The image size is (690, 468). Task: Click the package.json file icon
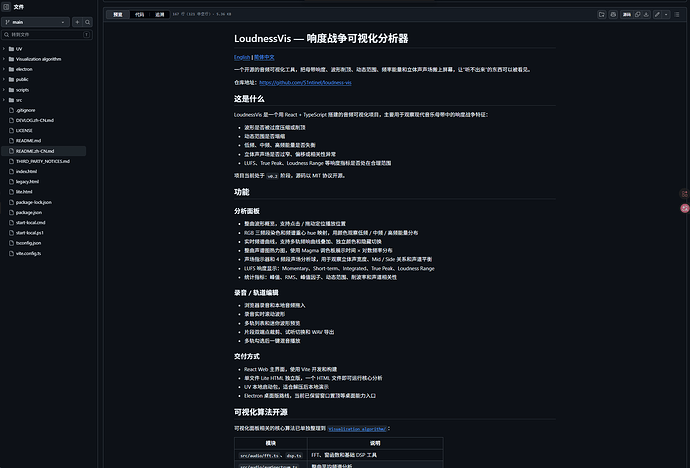(11, 212)
